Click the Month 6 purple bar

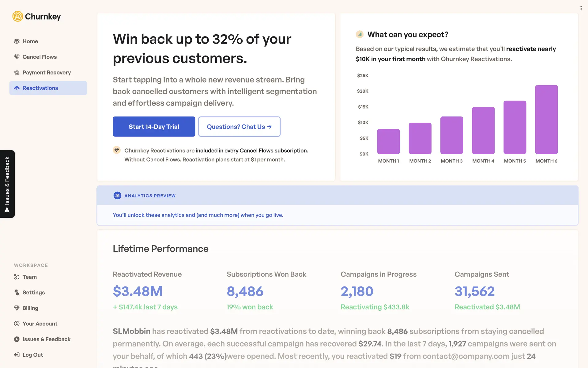pos(546,120)
